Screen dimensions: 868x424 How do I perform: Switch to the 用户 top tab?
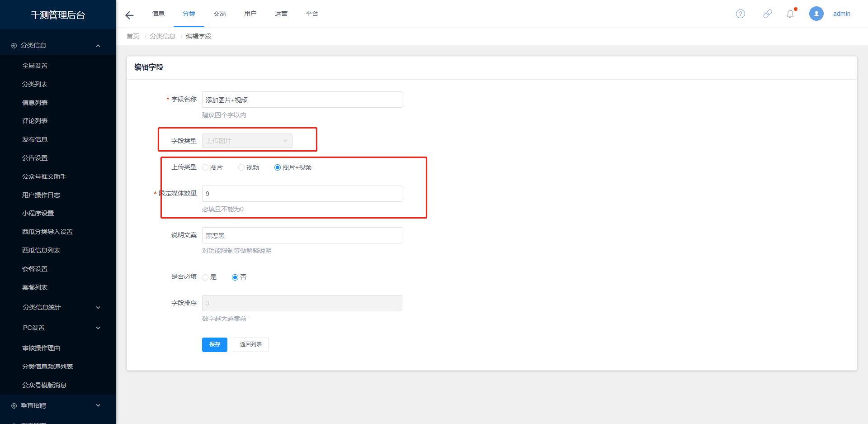pos(250,14)
